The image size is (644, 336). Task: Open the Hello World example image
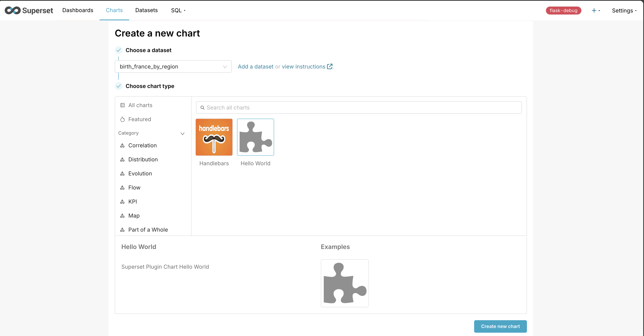pyautogui.click(x=345, y=283)
